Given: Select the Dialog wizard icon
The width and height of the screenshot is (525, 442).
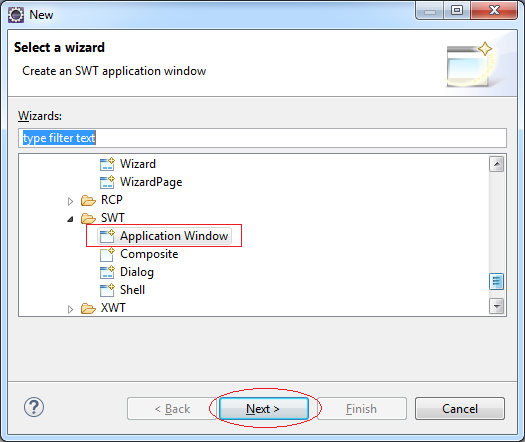Looking at the screenshot, I should tap(107, 272).
